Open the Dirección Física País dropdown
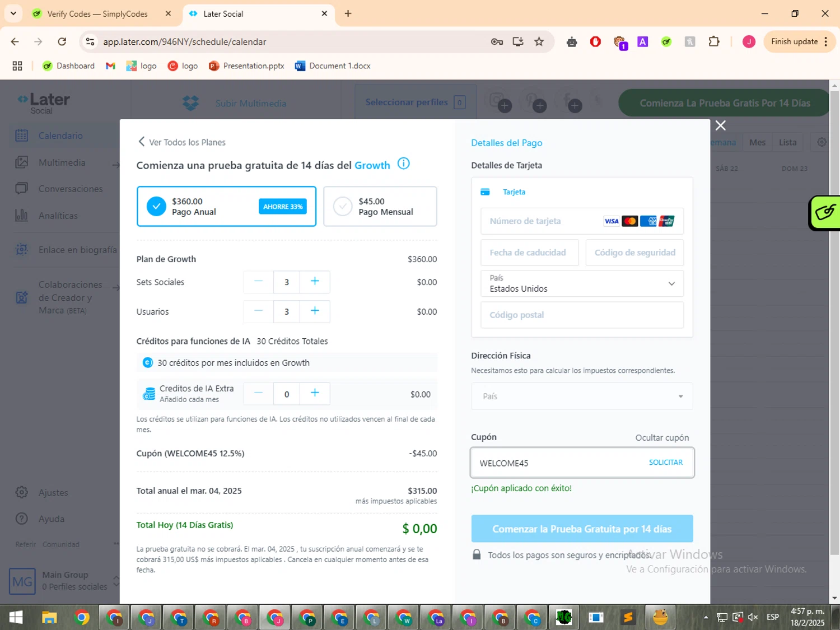The height and width of the screenshot is (630, 840). (x=582, y=396)
